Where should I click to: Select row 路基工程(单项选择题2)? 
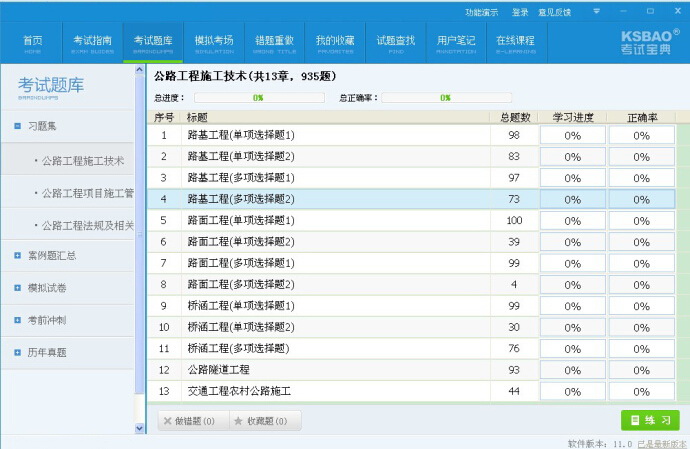coord(411,156)
